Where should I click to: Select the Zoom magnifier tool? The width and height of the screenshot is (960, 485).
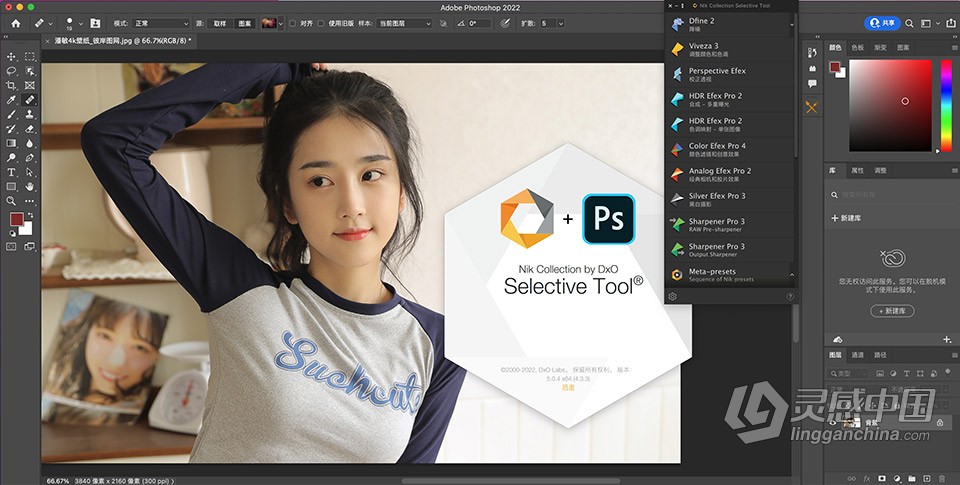pyautogui.click(x=11, y=201)
